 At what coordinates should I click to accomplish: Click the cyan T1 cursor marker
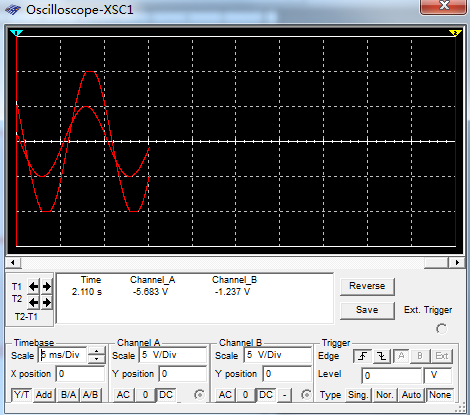(16, 32)
